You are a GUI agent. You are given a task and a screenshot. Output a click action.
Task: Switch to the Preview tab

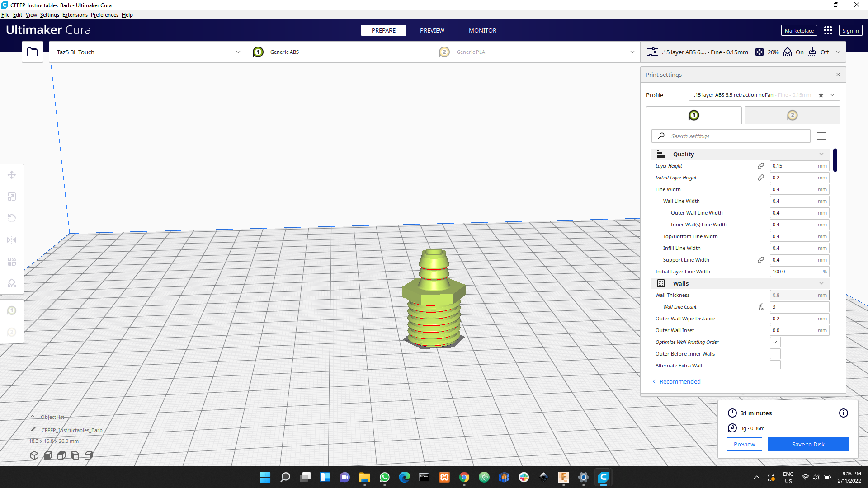point(432,30)
